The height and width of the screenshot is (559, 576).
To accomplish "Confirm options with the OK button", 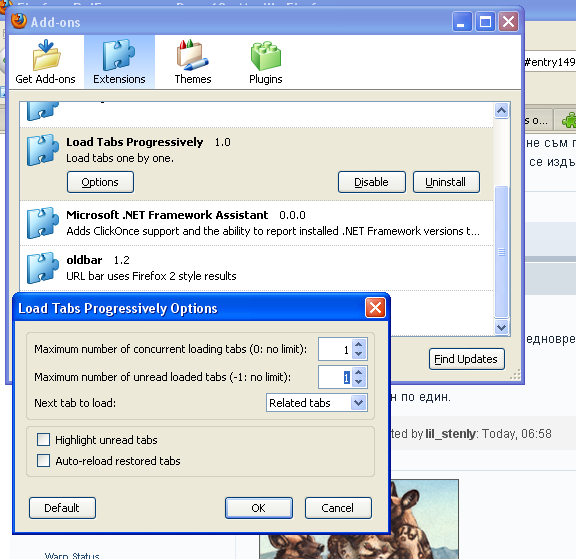I will [x=259, y=508].
